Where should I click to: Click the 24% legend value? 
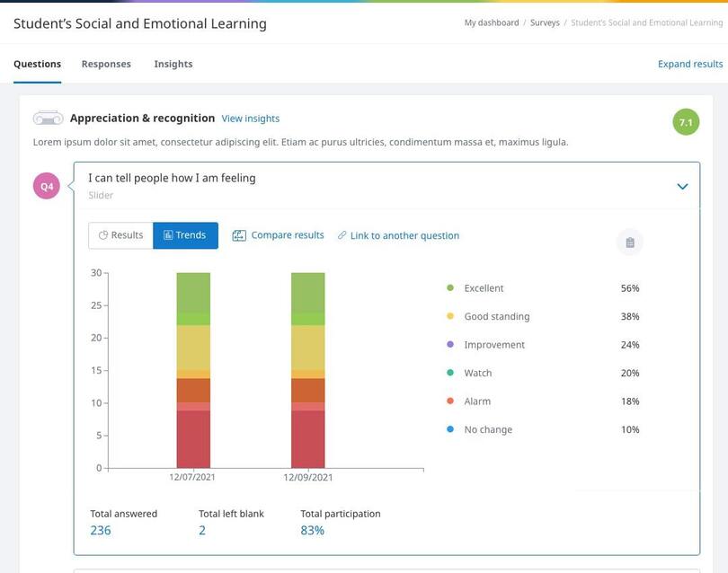630,345
